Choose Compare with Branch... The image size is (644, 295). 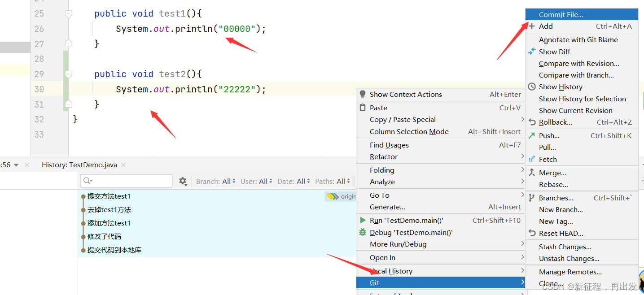(582, 75)
